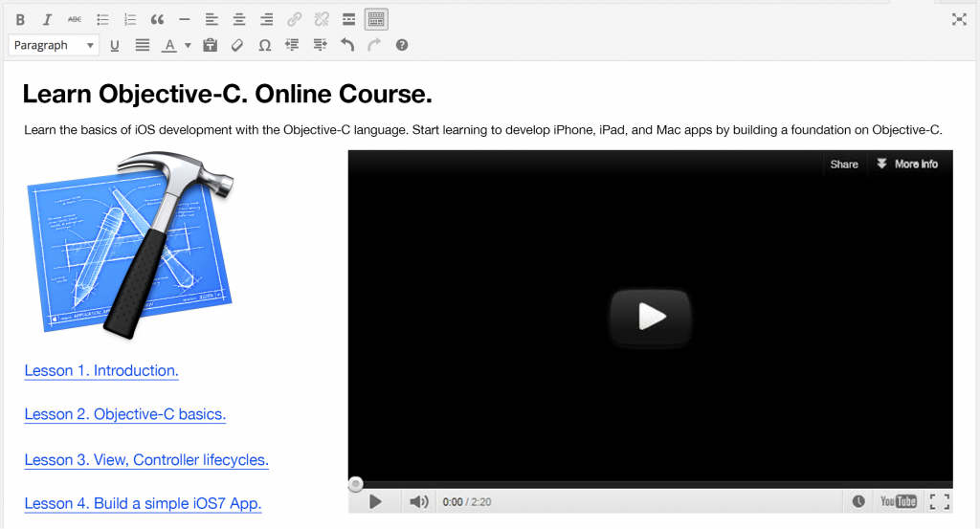This screenshot has height=529, width=980.
Task: Mute the video volume
Action: (x=419, y=501)
